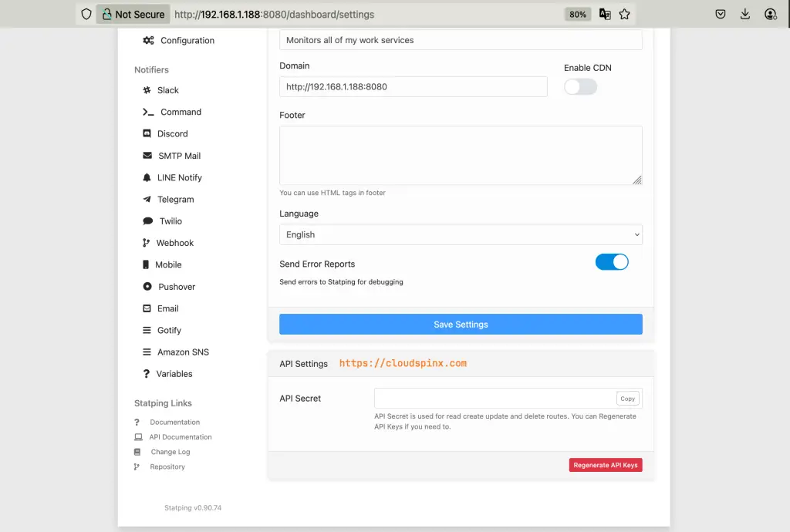Click the Gotify notifier icon
This screenshot has width=790, height=532.
[x=146, y=330]
